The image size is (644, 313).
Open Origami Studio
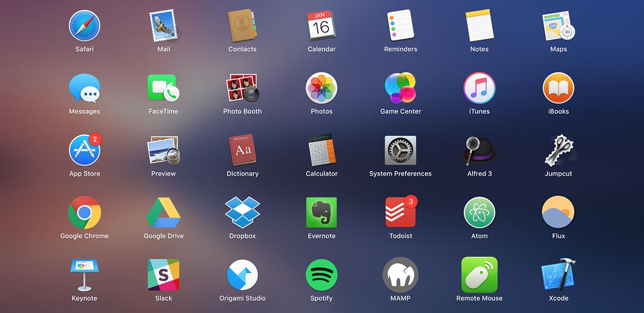[243, 274]
